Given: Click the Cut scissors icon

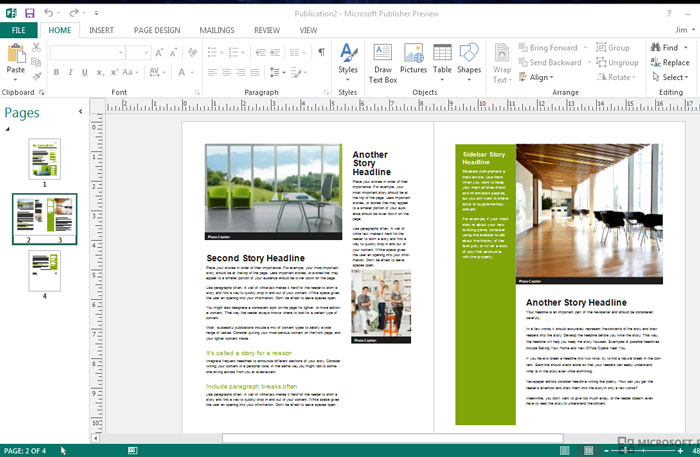Looking at the screenshot, I should (37, 46).
